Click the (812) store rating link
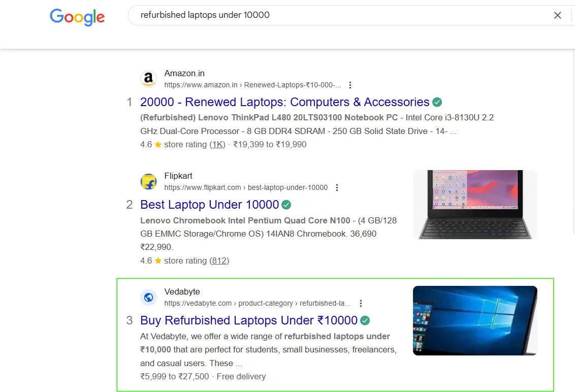The height and width of the screenshot is (392, 575). (219, 260)
